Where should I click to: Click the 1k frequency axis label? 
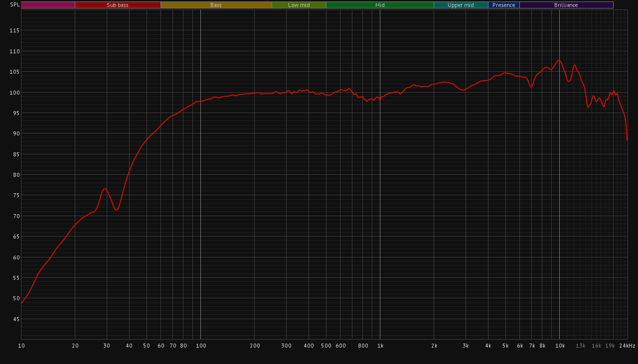click(380, 346)
